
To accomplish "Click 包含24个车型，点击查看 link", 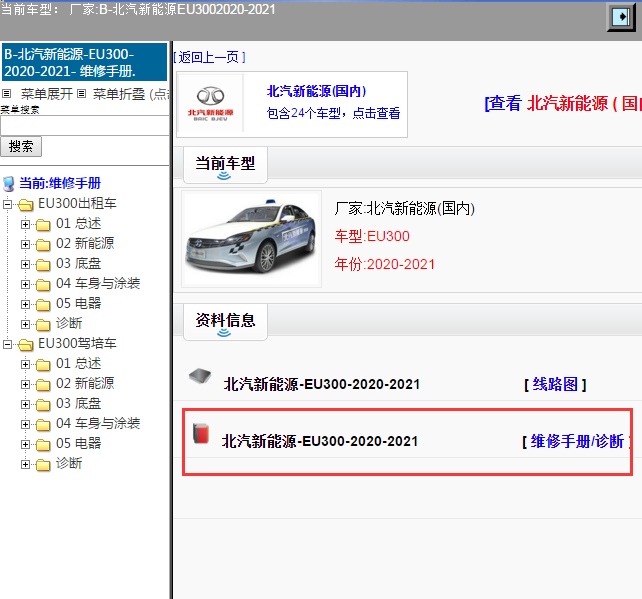I will click(x=333, y=113).
